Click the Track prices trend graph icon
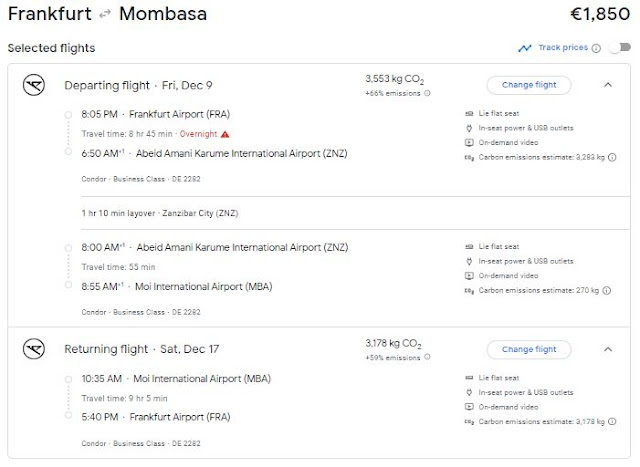This screenshot has height=467, width=640. [x=525, y=48]
